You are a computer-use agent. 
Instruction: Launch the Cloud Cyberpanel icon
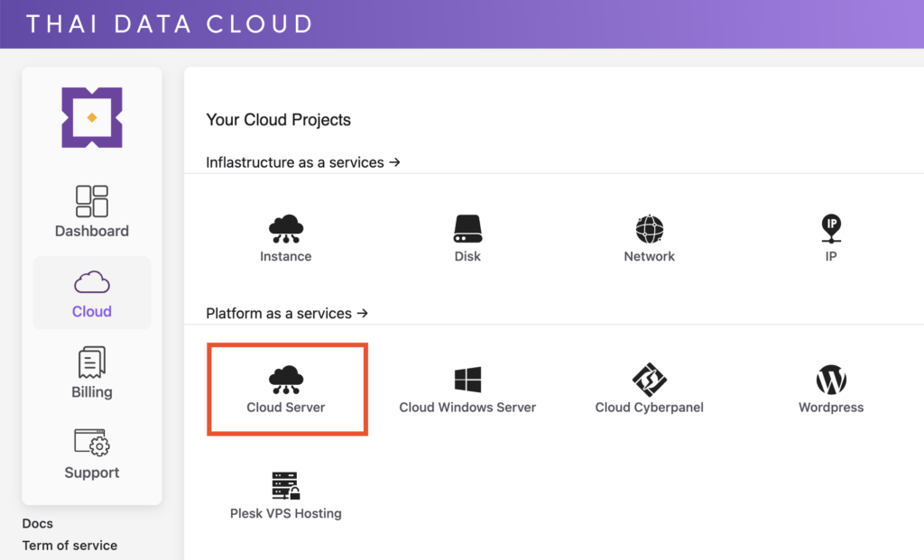click(x=650, y=380)
